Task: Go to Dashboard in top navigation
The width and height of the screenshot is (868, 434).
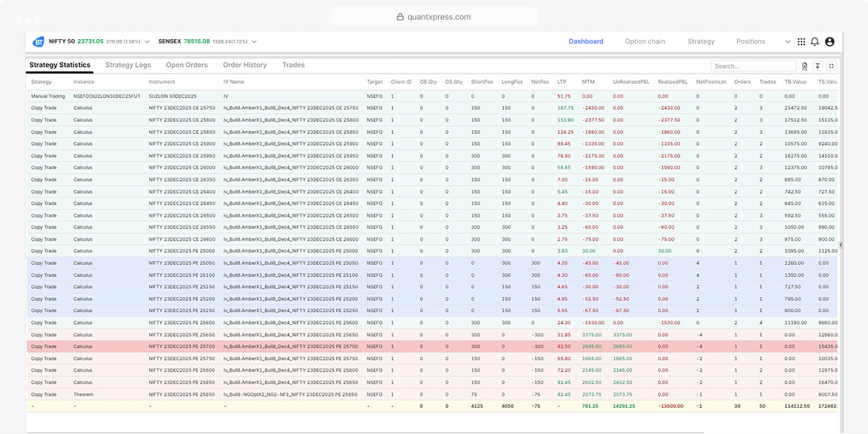Action: pos(586,41)
